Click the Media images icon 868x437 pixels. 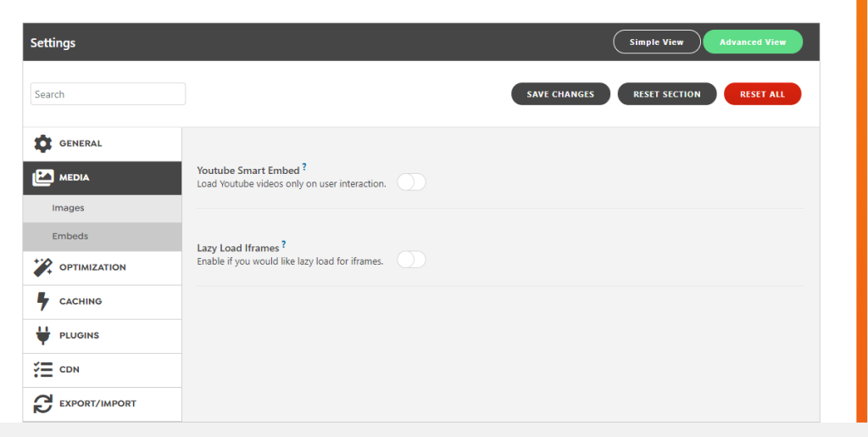pyautogui.click(x=42, y=178)
